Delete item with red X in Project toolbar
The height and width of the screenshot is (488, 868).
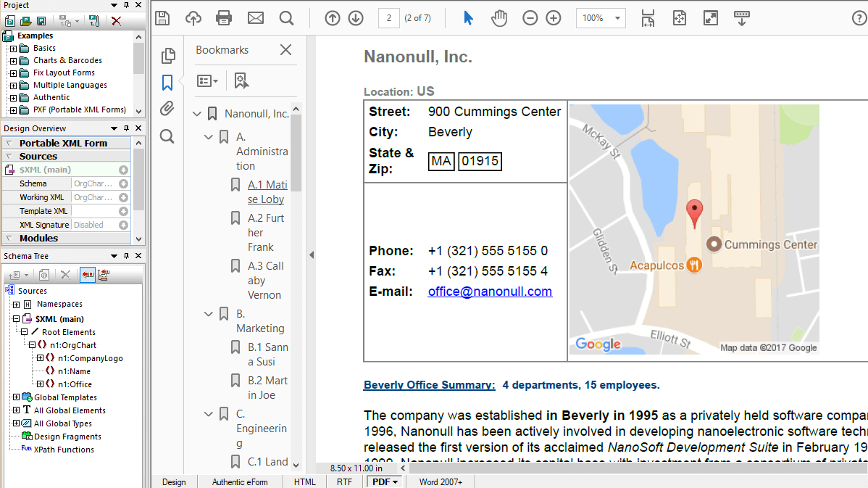(116, 21)
